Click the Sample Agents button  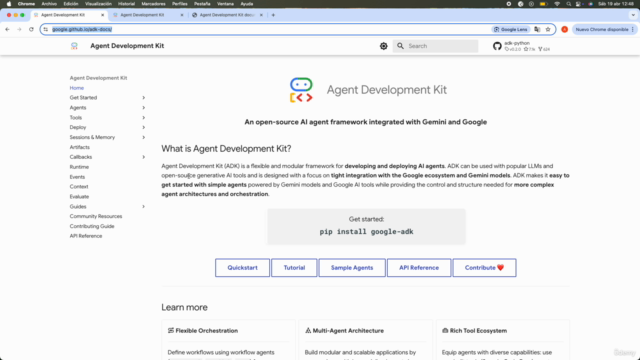point(352,268)
